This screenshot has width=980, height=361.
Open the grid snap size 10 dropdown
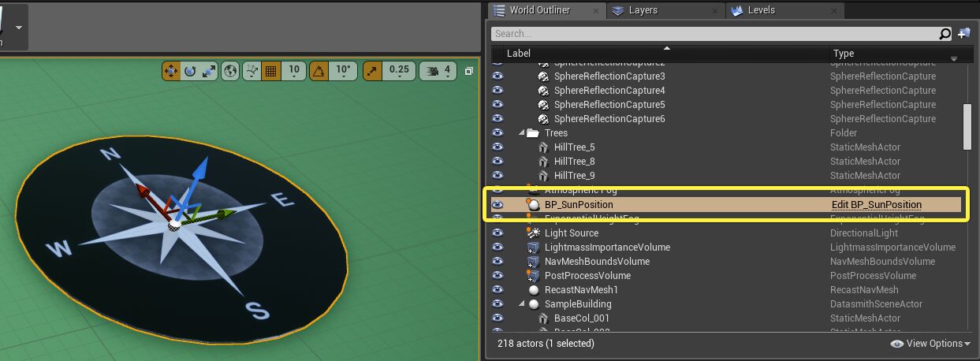click(294, 71)
